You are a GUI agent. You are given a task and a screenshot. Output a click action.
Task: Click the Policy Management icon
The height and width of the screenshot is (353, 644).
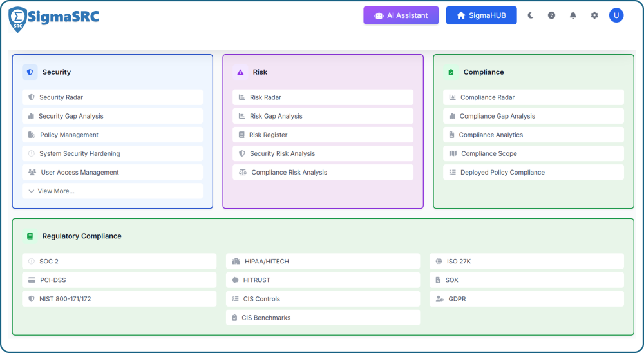[32, 135]
